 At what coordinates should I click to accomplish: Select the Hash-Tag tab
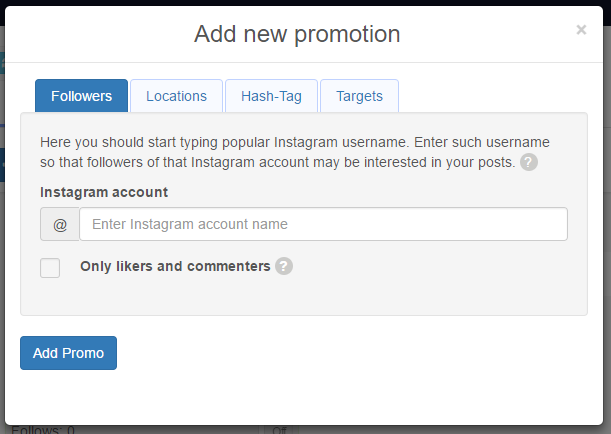pos(271,96)
